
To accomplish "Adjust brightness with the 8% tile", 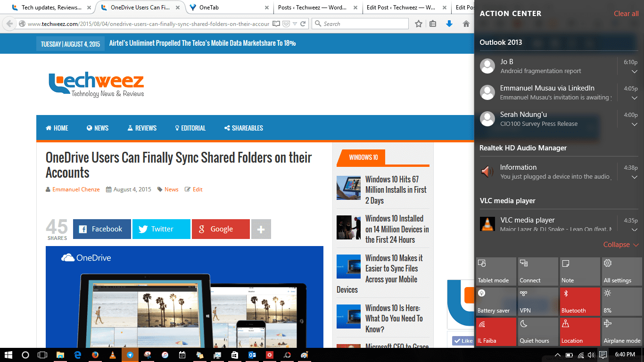I will [x=622, y=302].
